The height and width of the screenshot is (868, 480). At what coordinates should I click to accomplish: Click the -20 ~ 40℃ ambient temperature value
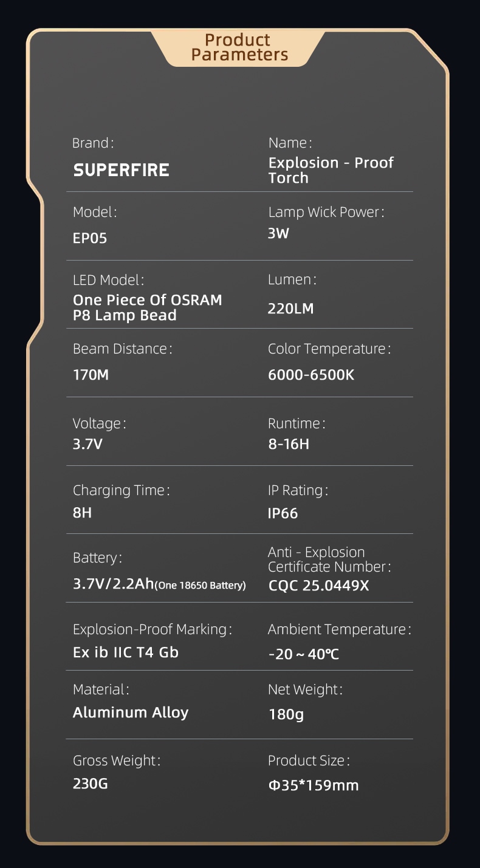[x=304, y=655]
